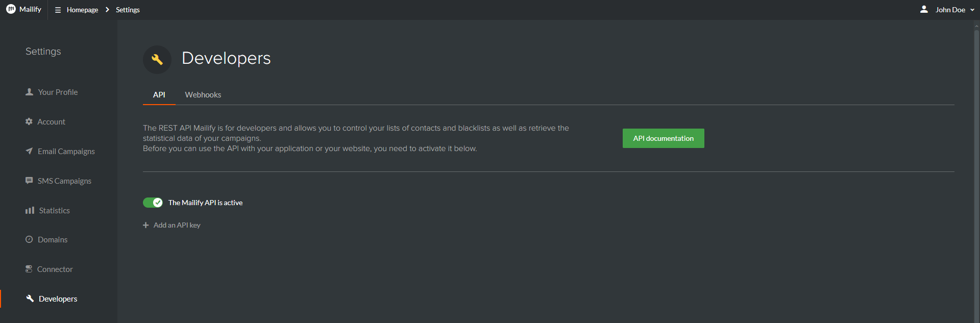
Task: Click the Account gear icon
Action: coord(29,121)
